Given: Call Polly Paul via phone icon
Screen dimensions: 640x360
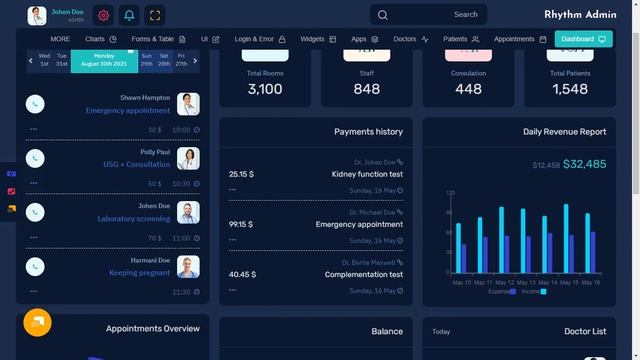Looking at the screenshot, I should click(35, 158).
